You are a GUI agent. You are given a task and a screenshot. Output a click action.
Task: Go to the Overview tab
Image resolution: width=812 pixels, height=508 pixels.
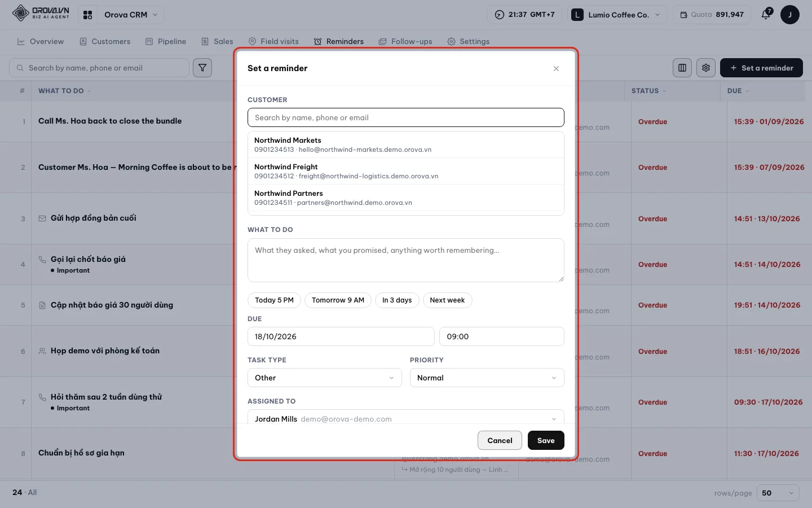[41, 41]
